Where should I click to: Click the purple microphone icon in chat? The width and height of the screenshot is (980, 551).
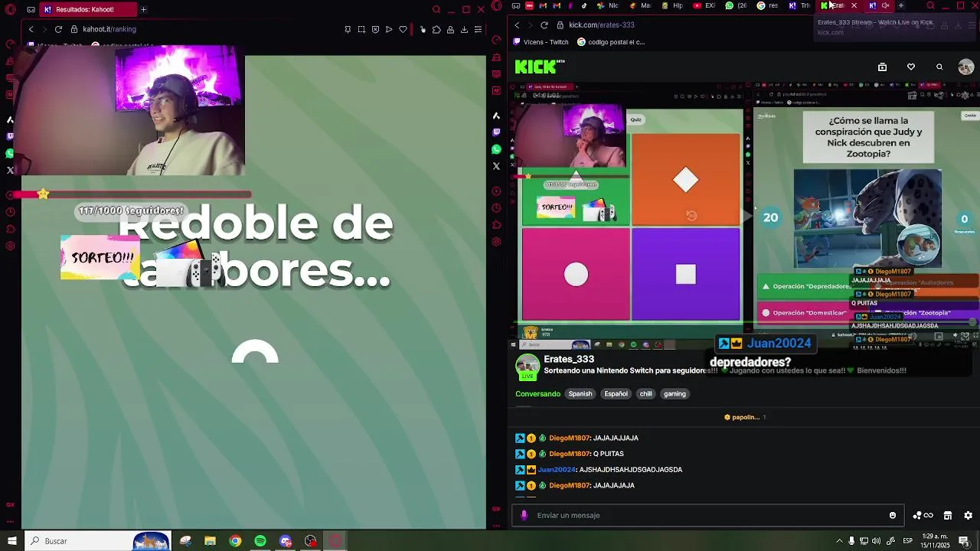524,515
